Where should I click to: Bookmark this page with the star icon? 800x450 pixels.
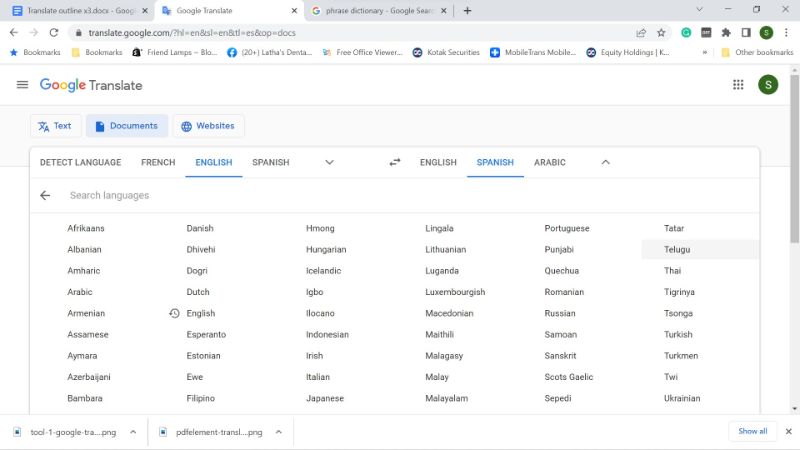[661, 33]
